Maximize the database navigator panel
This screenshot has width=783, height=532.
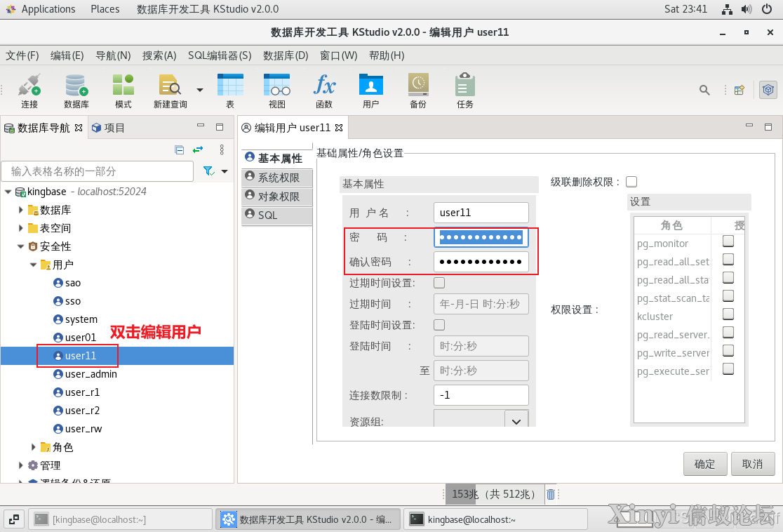219,127
